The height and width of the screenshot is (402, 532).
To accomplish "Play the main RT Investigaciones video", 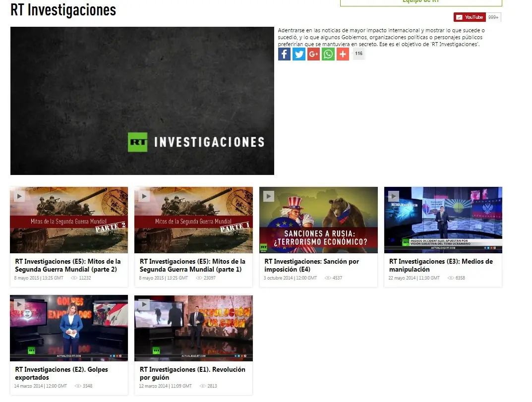I will 142,101.
